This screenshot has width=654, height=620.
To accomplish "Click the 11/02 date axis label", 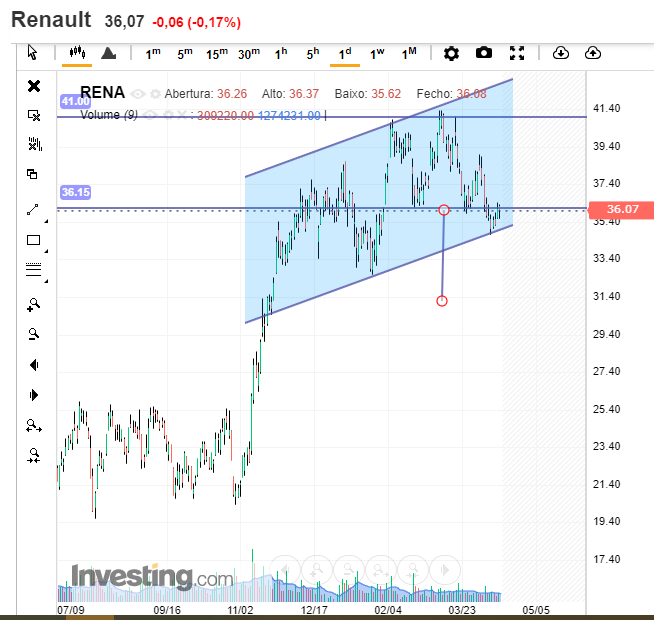I will [x=240, y=610].
